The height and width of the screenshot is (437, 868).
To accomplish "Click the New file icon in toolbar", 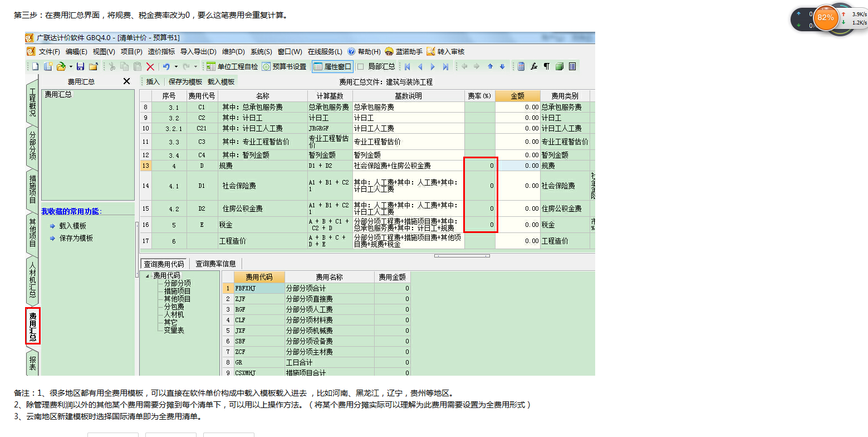I will (35, 66).
